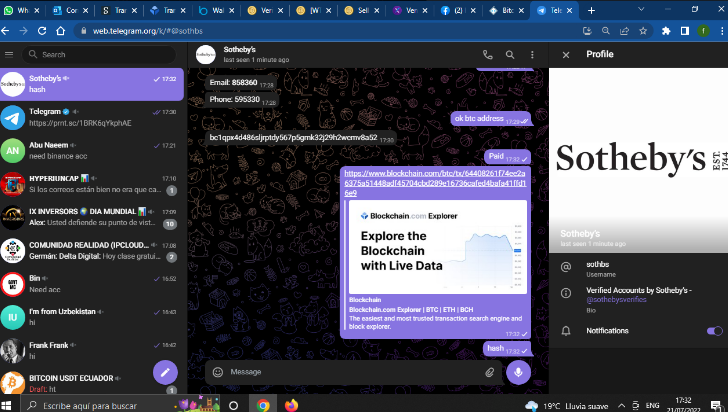
Task: Click the Message input field
Action: (x=354, y=372)
